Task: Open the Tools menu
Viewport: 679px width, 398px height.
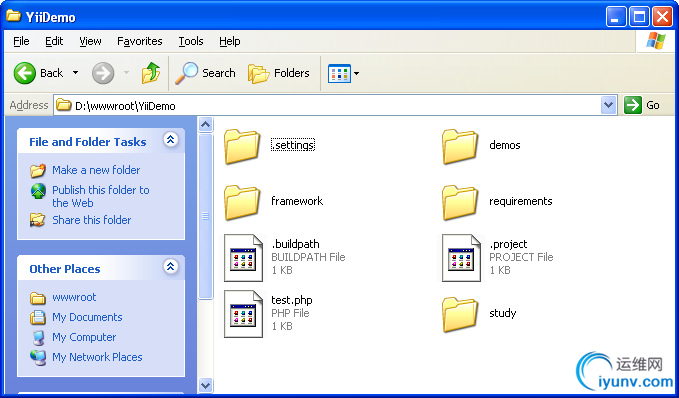Action: point(191,41)
